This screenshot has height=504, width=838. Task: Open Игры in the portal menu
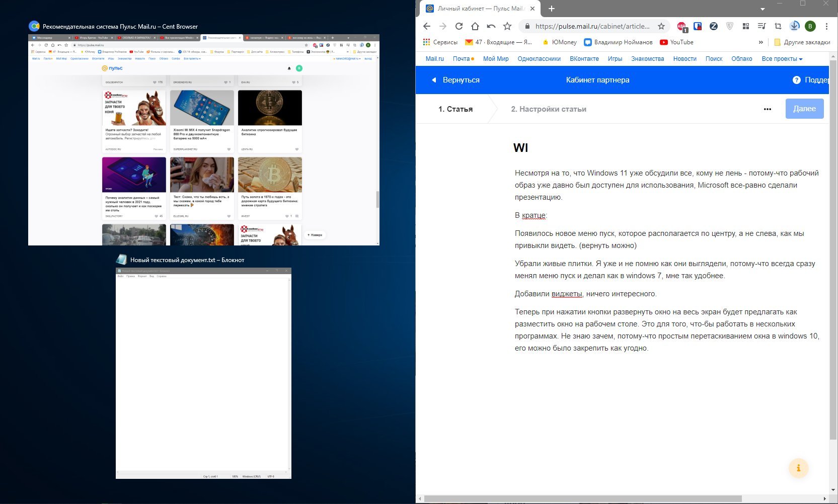(615, 59)
